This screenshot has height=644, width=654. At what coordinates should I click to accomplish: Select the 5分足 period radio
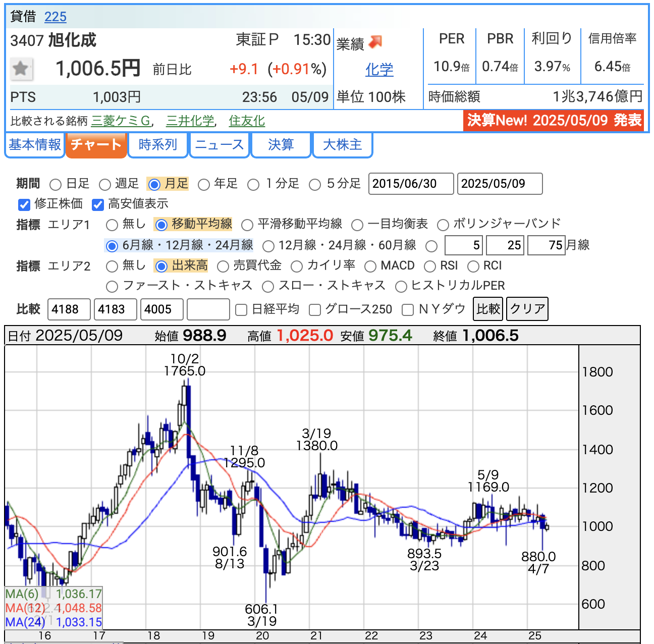tap(315, 185)
